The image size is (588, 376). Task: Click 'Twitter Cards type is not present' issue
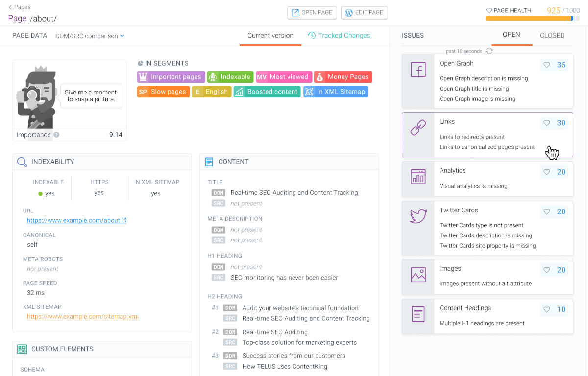(482, 226)
